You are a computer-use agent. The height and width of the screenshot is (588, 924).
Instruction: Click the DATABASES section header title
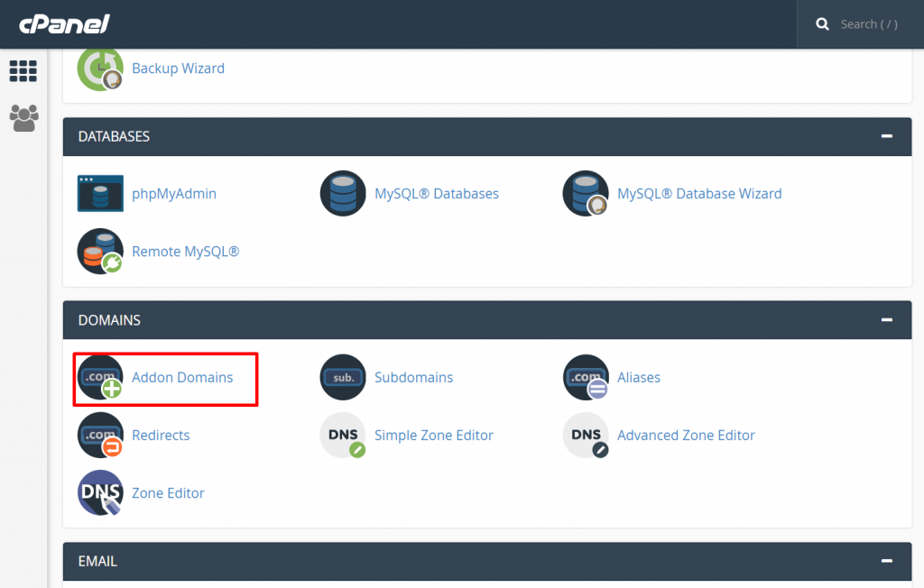click(x=114, y=137)
